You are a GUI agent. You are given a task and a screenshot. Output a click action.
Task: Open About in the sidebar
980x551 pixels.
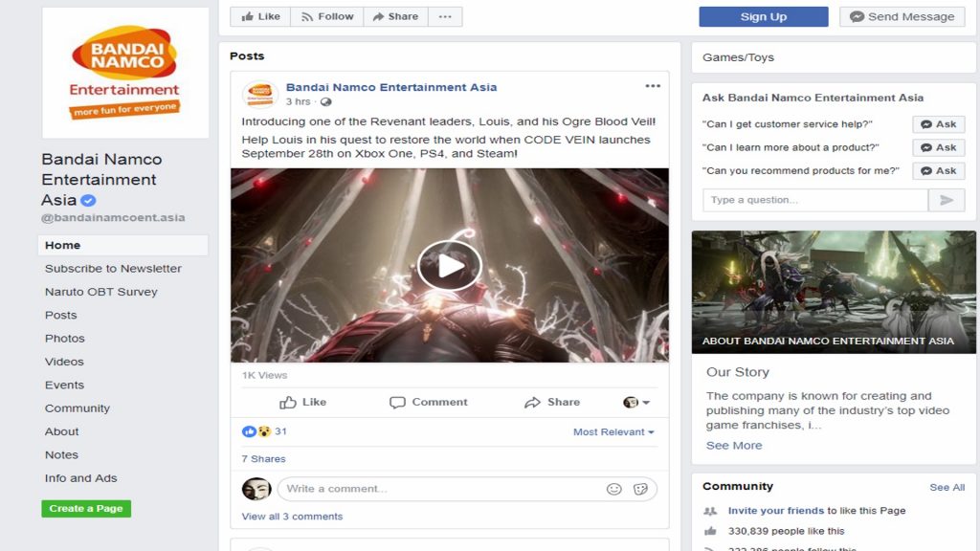(x=61, y=431)
